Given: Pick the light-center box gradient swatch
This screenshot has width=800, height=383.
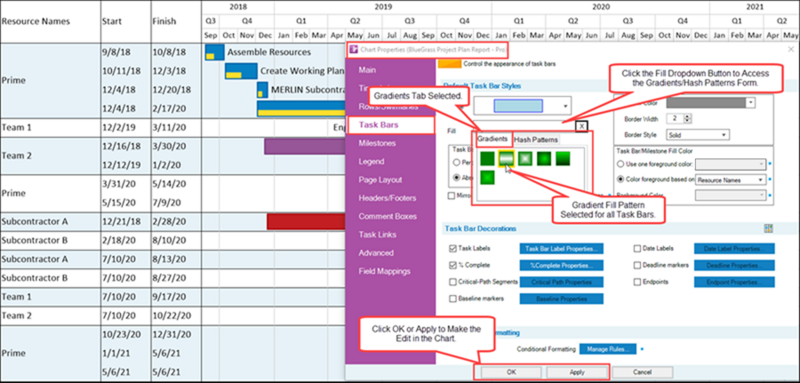Looking at the screenshot, I should [525, 159].
